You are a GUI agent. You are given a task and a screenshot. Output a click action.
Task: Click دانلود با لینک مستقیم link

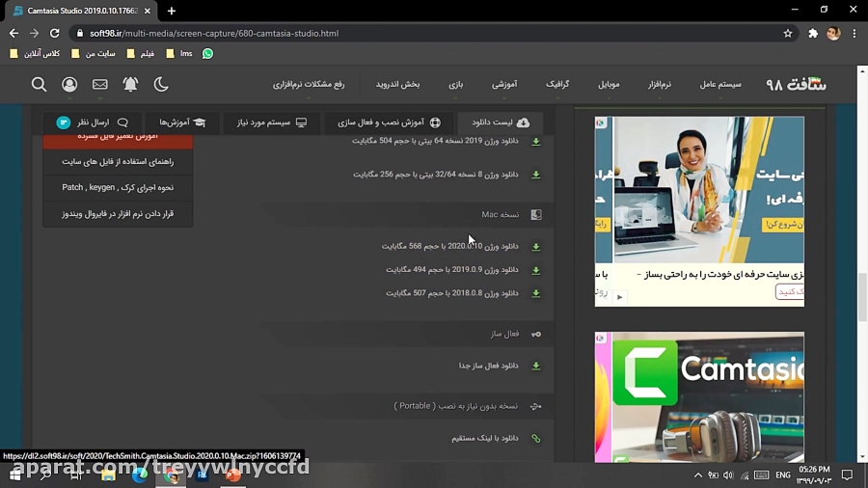pyautogui.click(x=485, y=438)
